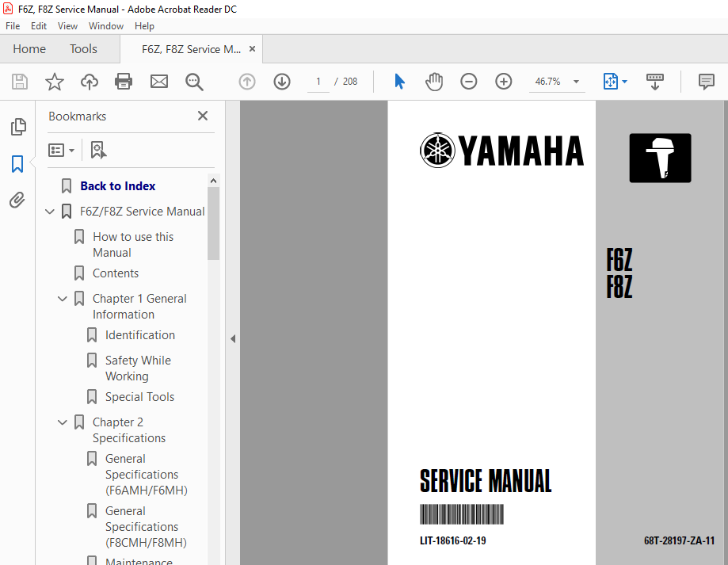Add document to starred with star icon
This screenshot has width=728, height=565.
[55, 82]
